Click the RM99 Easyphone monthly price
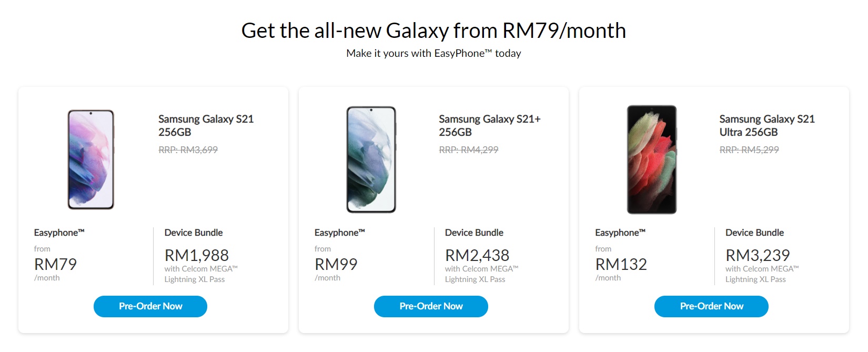Viewport: 868px width, 352px height. [336, 264]
